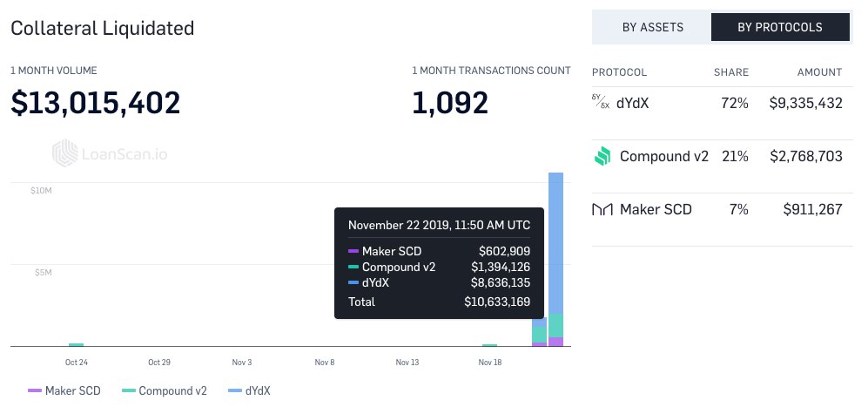Click the $10M y-axis label
This screenshot has width=868, height=407.
pyautogui.click(x=42, y=191)
